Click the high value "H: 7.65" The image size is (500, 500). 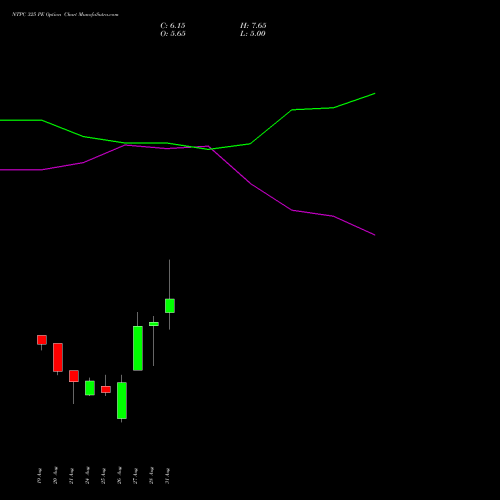click(253, 26)
